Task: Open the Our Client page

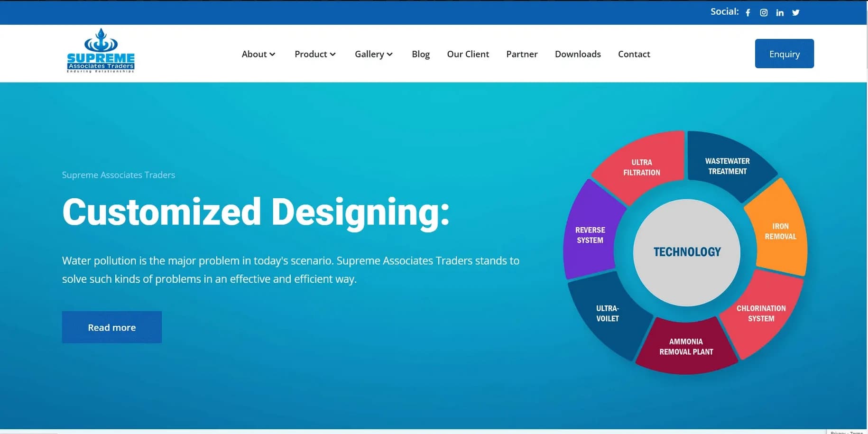Action: [x=468, y=54]
